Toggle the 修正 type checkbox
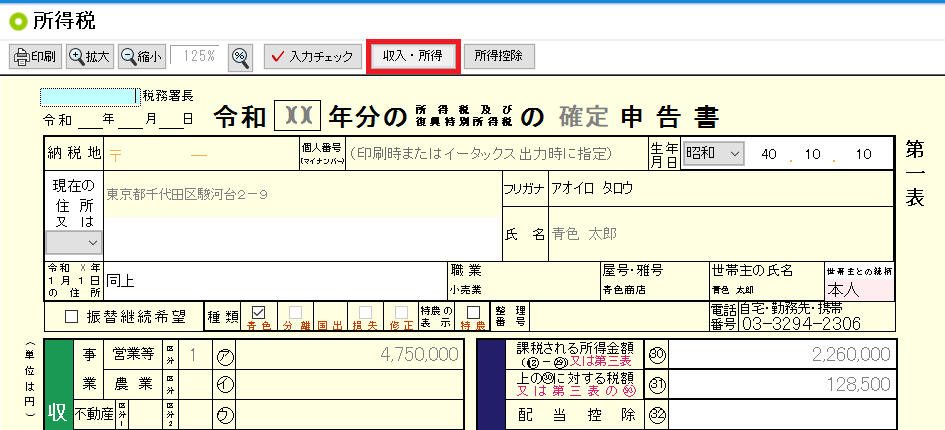Image resolution: width=945 pixels, height=430 pixels. click(401, 312)
